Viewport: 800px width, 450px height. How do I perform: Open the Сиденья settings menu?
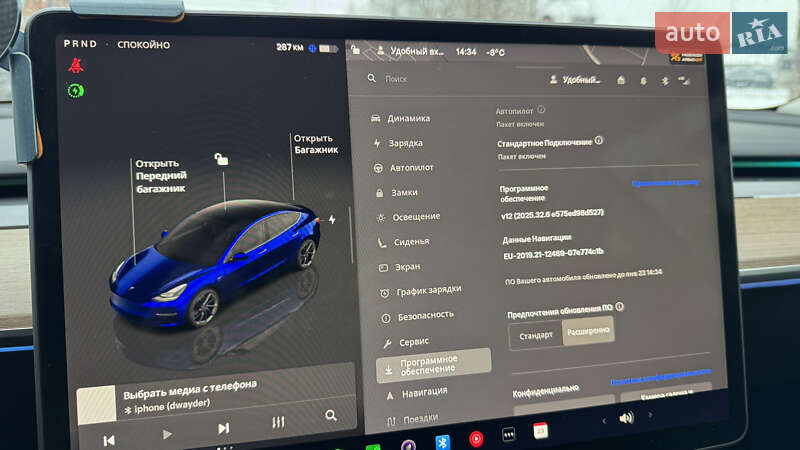pyautogui.click(x=404, y=242)
